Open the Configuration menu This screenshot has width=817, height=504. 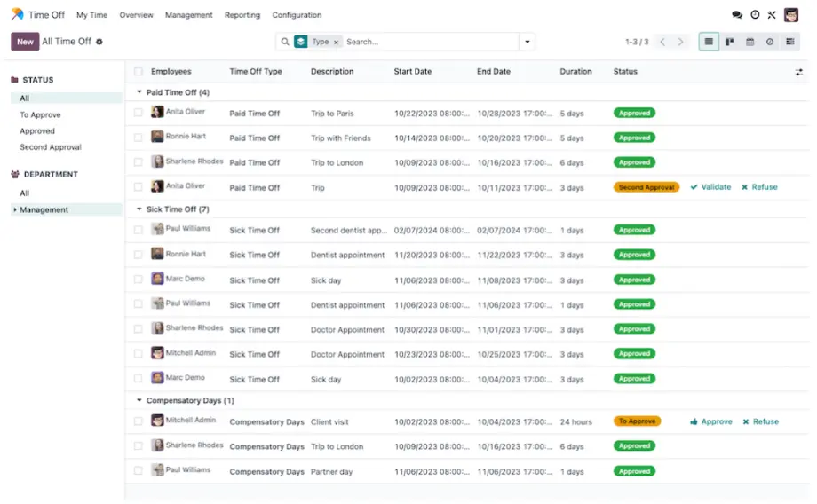pos(297,15)
